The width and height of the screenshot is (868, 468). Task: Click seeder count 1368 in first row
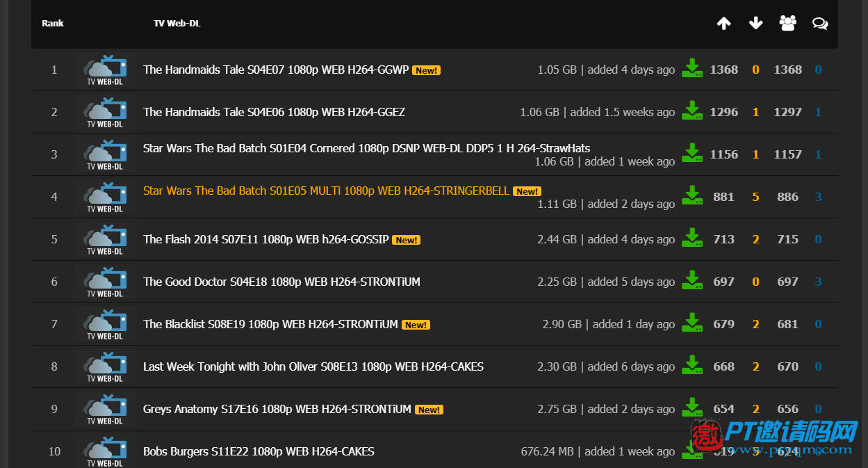[x=723, y=70]
